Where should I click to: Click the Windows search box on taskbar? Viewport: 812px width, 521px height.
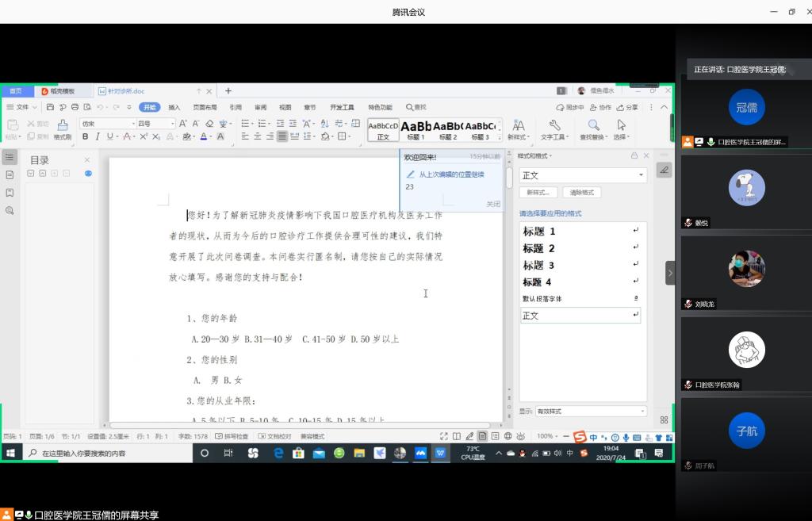click(106, 453)
